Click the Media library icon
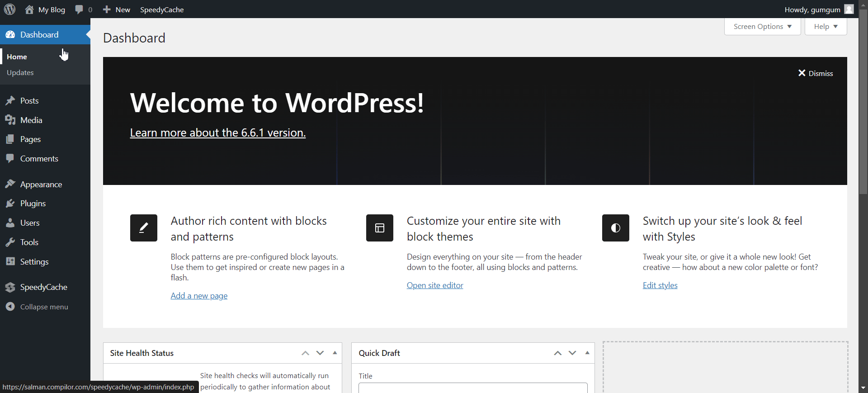 point(10,120)
